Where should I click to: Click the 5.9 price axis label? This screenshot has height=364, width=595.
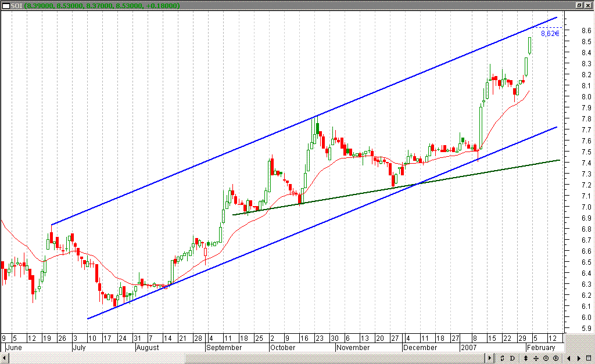(586, 329)
